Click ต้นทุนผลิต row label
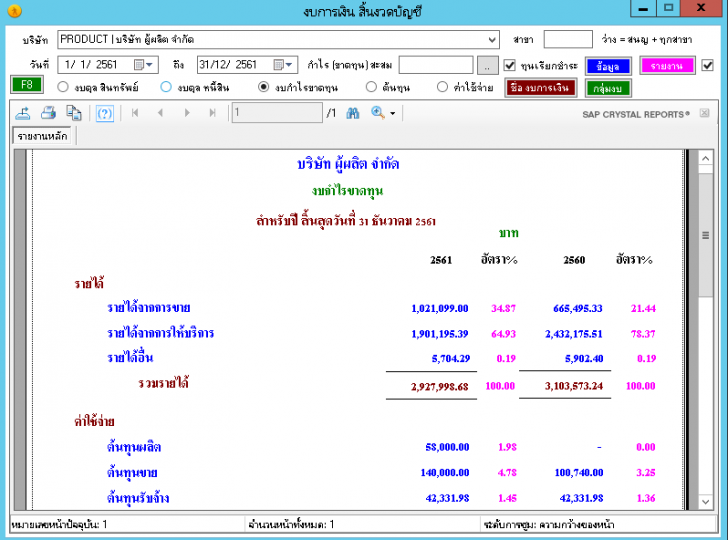The height and width of the screenshot is (540, 728). point(134,447)
